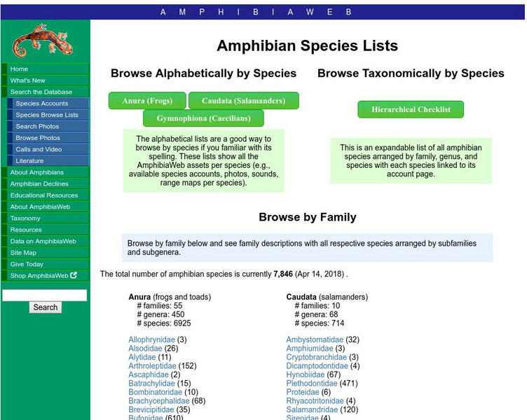
Task: Open the Brachycephalidae family link
Action: coord(158,400)
